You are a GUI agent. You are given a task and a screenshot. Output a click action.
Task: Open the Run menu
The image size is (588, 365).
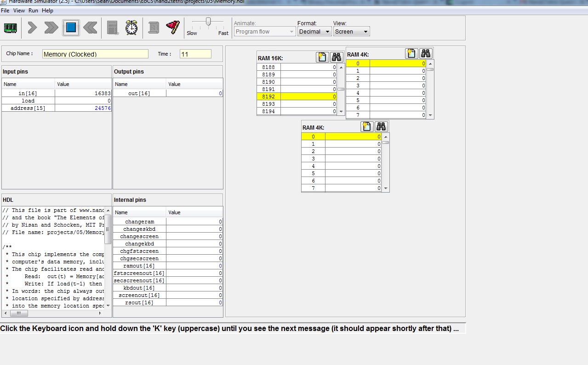pos(33,11)
